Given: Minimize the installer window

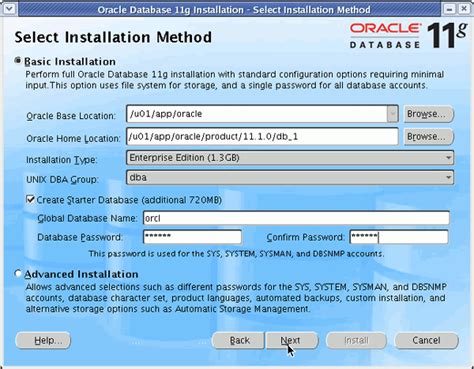Looking at the screenshot, I should click(449, 9).
